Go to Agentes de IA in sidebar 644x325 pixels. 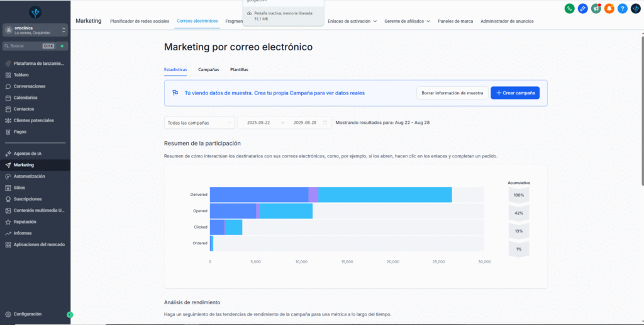[x=27, y=154]
